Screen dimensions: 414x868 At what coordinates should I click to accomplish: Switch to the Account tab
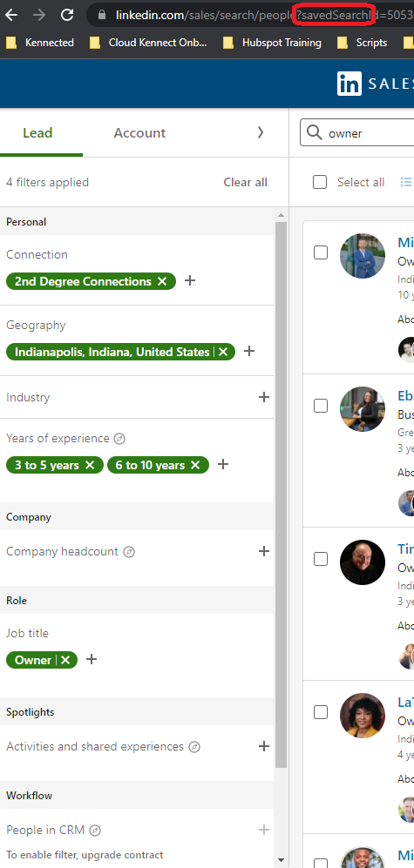click(x=139, y=133)
